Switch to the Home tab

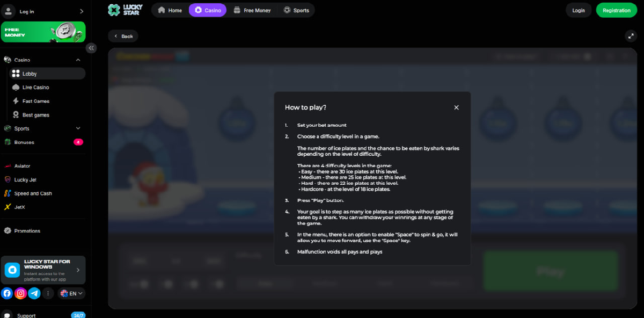point(170,10)
